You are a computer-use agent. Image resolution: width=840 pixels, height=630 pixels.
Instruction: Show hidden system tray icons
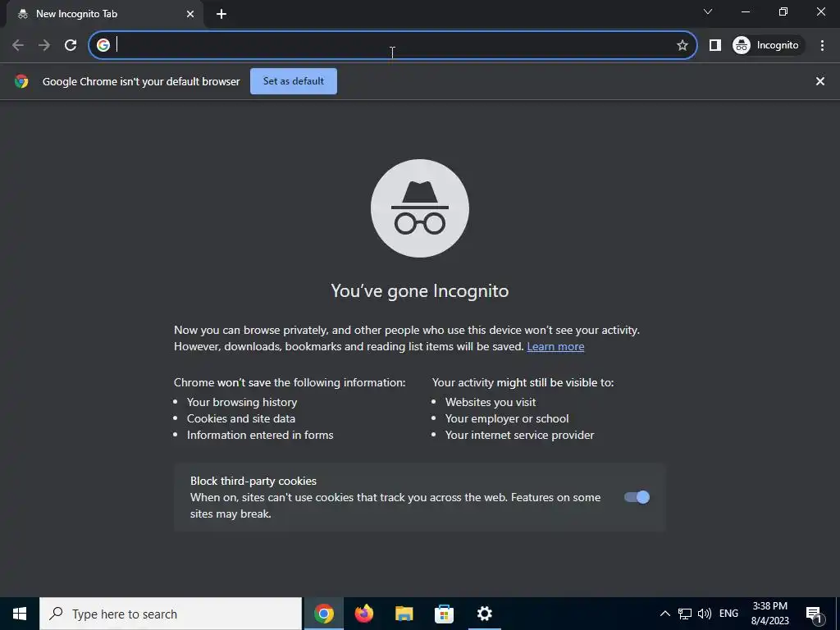tap(664, 614)
